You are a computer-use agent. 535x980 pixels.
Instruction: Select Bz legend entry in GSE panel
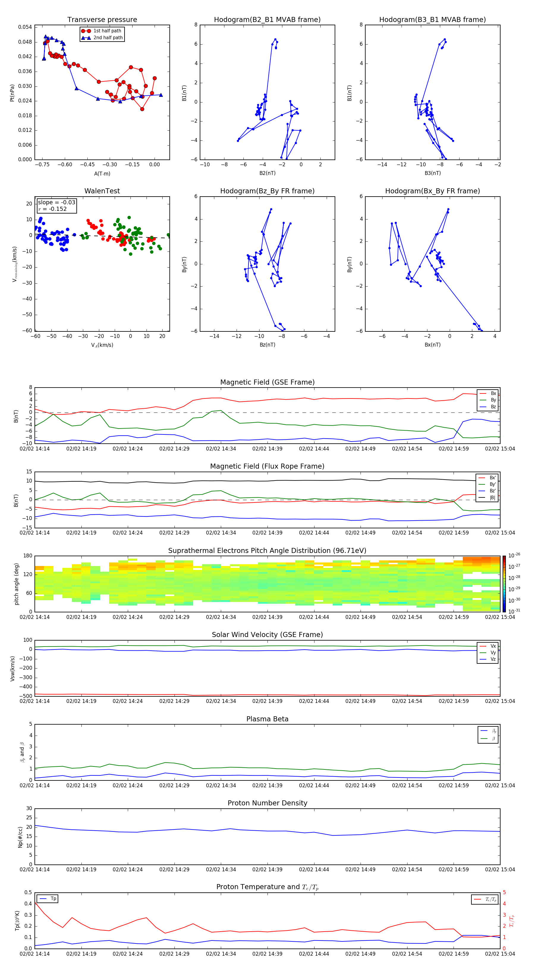[488, 407]
